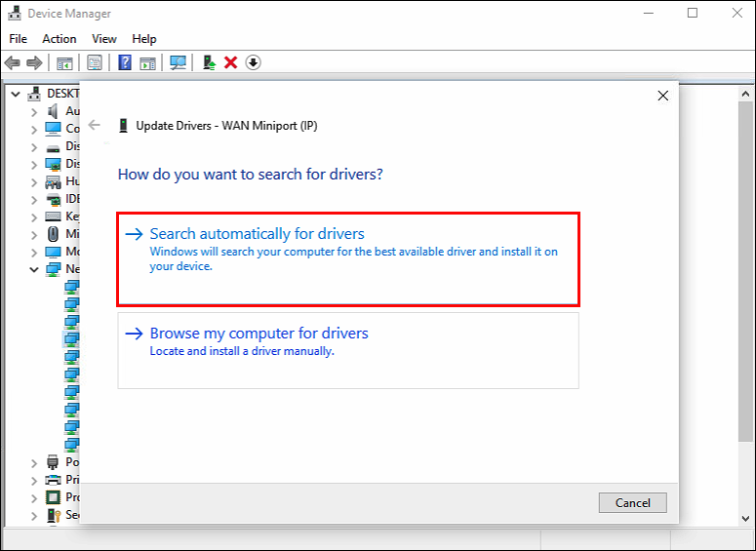Toggle the show/hide console tree toolbar icon
The height and width of the screenshot is (551, 756).
pyautogui.click(x=64, y=62)
